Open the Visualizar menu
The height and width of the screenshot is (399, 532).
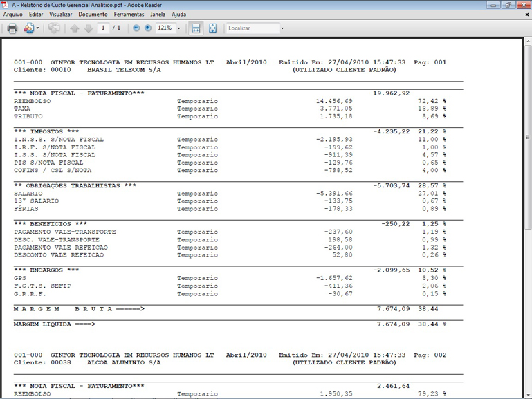coord(61,15)
